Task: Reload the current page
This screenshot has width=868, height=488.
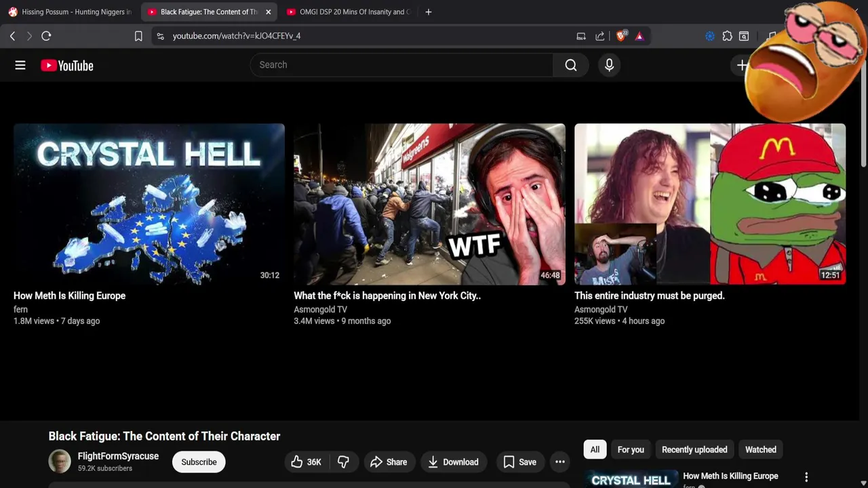Action: (x=46, y=36)
